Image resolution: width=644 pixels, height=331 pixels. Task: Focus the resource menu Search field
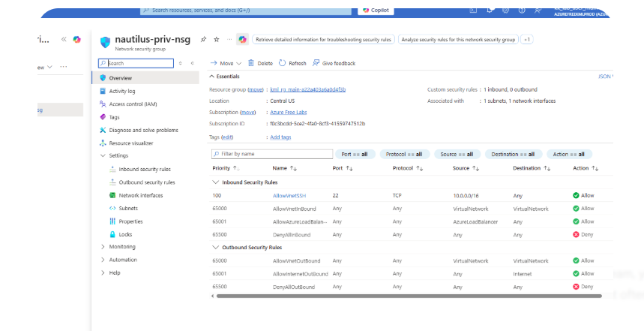coord(136,63)
